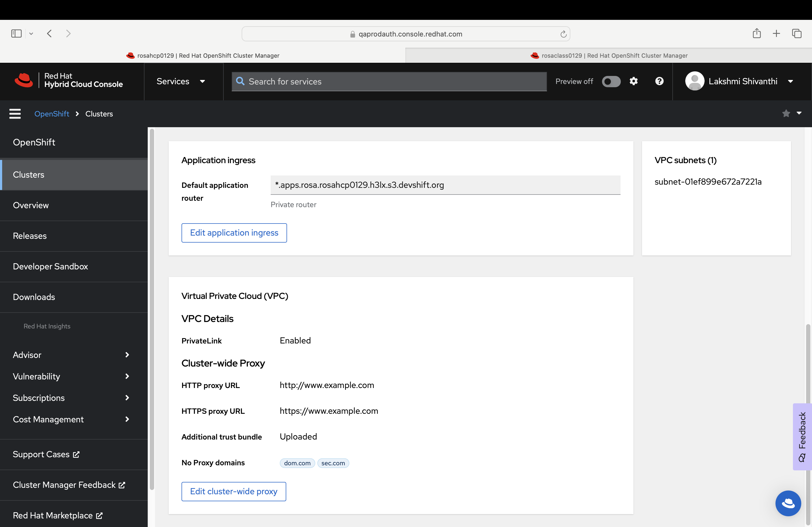The image size is (812, 527).
Task: Click the browser reload page icon
Action: click(x=563, y=34)
